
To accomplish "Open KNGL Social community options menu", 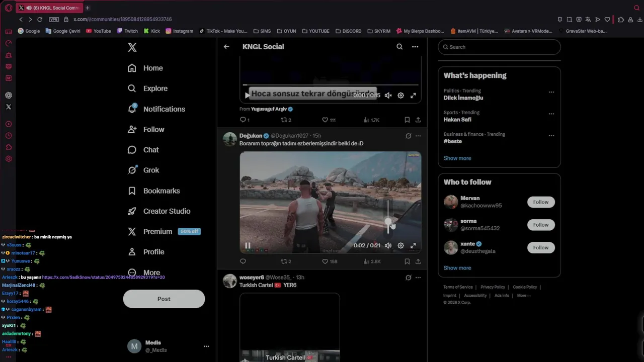I will 415,47.
